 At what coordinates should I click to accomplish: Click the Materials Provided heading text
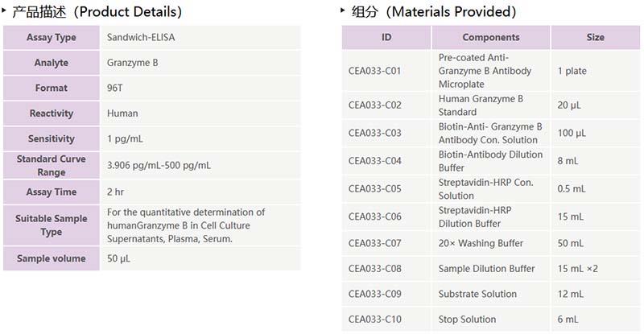pyautogui.click(x=434, y=12)
